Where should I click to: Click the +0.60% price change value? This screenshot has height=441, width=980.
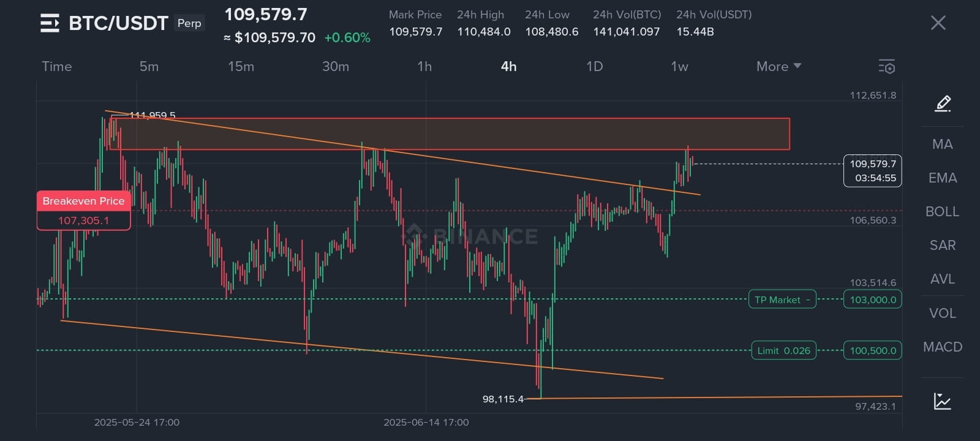347,37
